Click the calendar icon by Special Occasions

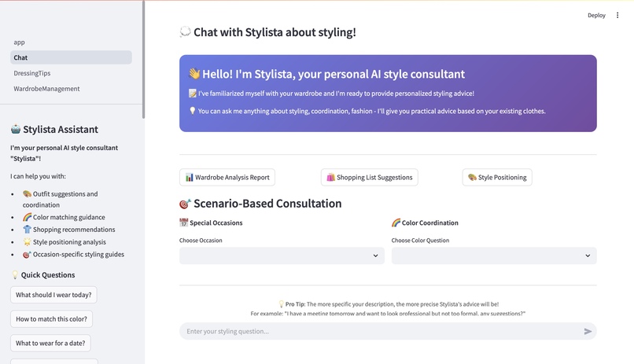[184, 223]
